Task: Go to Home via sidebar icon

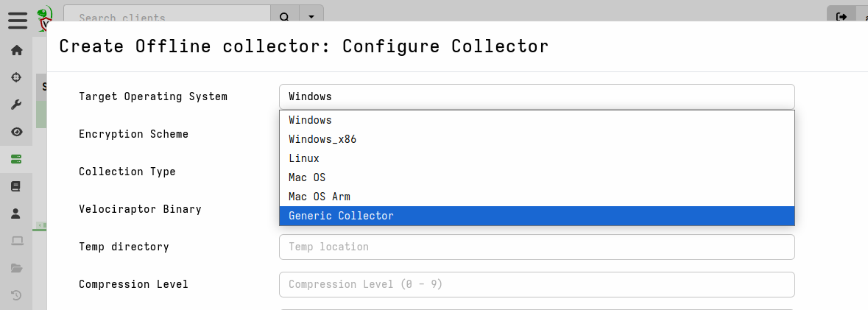Action: [x=16, y=50]
